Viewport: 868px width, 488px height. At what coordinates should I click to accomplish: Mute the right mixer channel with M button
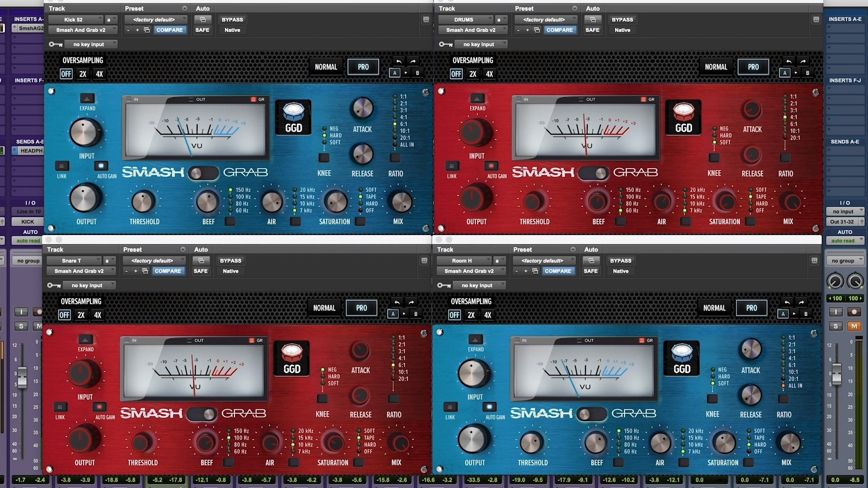[x=854, y=326]
